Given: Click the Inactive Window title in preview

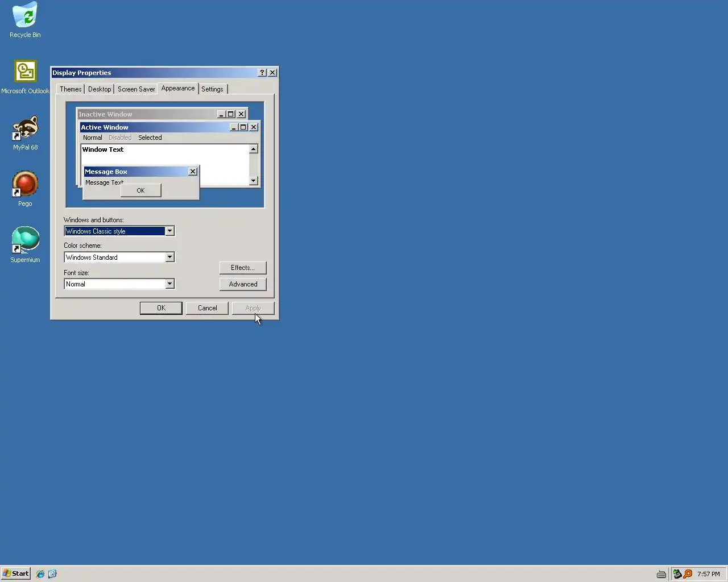Looking at the screenshot, I should pos(105,114).
